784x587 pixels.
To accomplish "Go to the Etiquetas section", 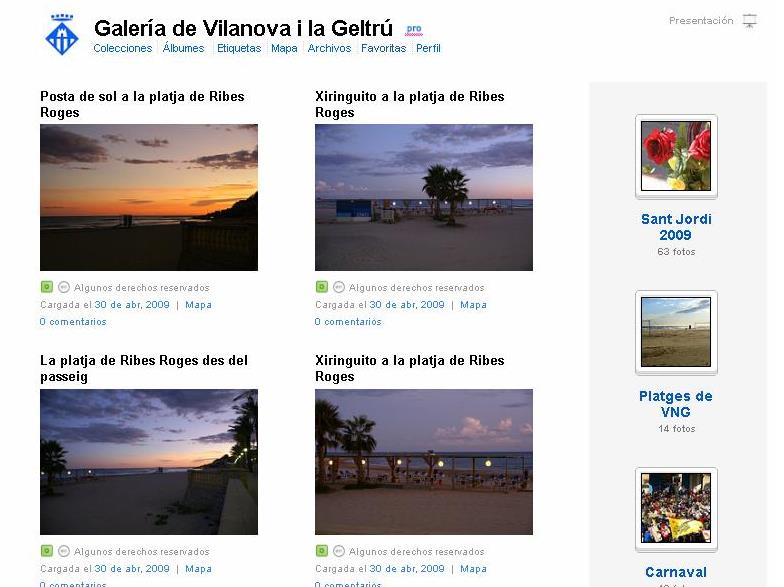I will (239, 48).
